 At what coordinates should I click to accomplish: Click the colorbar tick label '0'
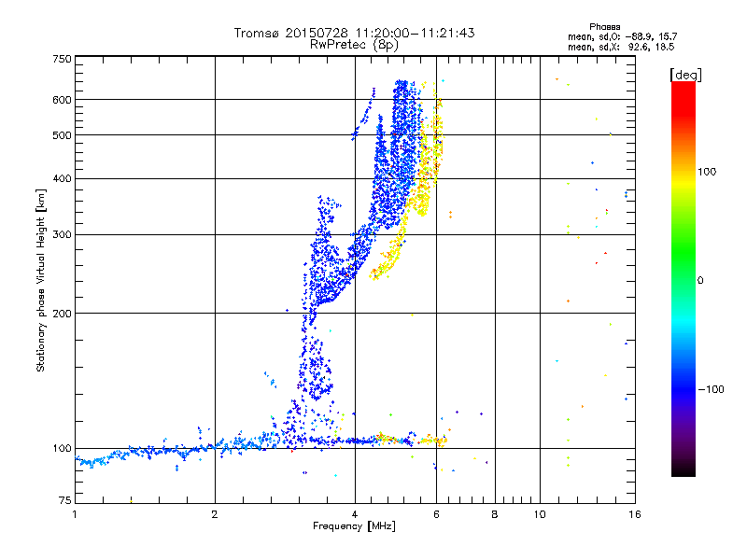pos(700,281)
